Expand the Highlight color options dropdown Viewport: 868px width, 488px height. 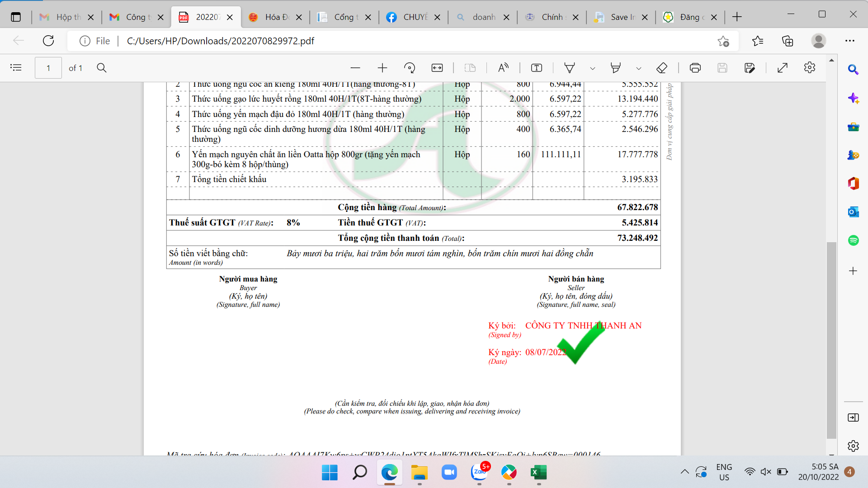point(639,68)
